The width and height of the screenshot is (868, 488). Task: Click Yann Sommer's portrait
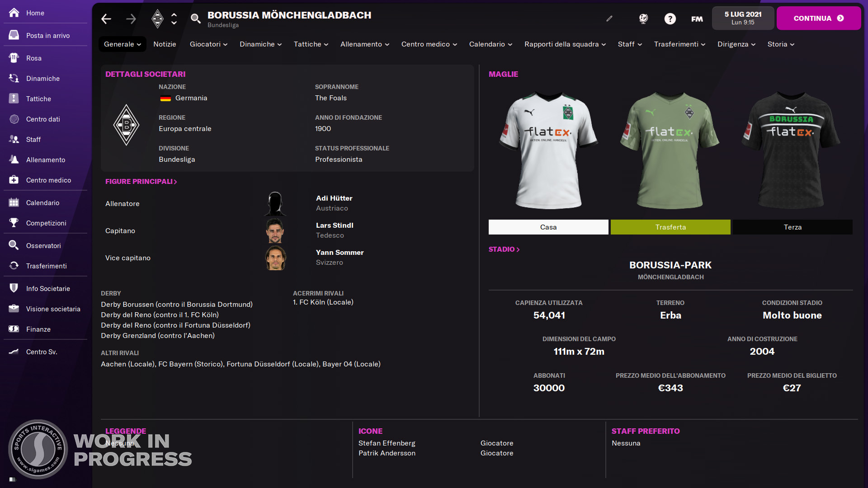coord(275,258)
